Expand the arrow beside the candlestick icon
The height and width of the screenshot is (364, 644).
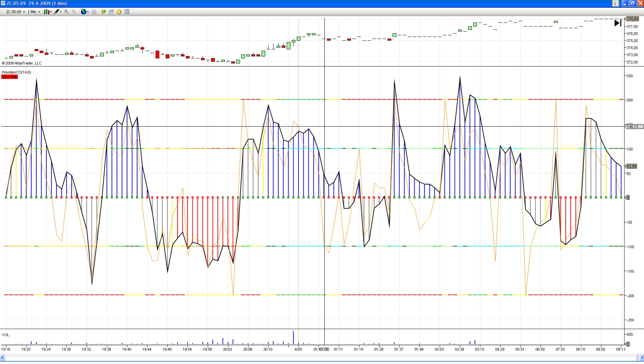click(51, 12)
